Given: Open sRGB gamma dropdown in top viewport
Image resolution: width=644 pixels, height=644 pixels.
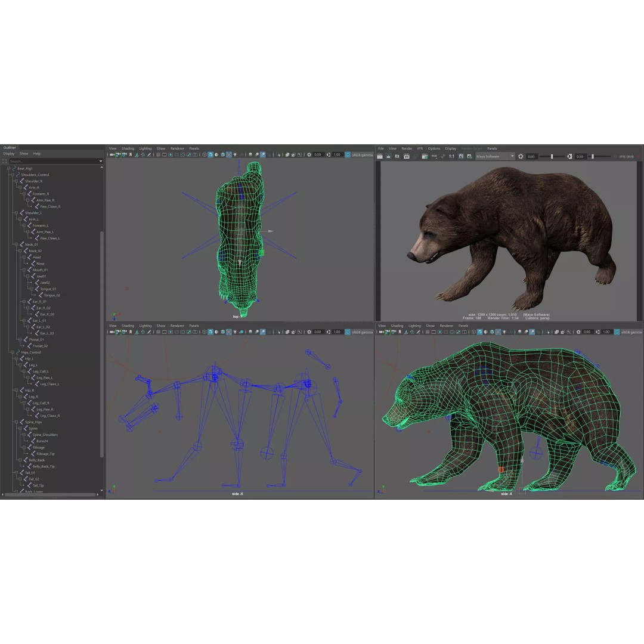Looking at the screenshot, I should point(363,155).
